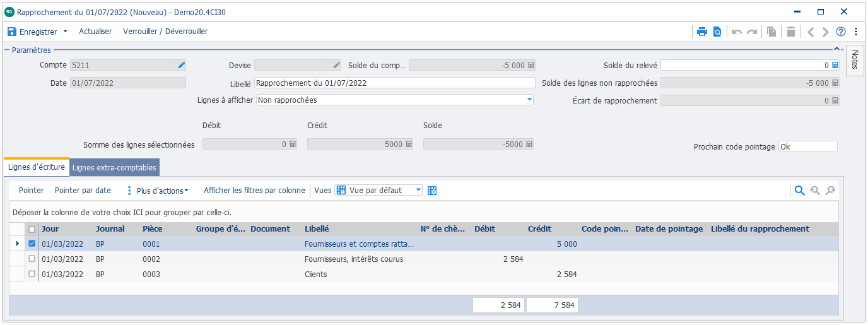Click the grid layout icon beside Vues dropdown

432,191
